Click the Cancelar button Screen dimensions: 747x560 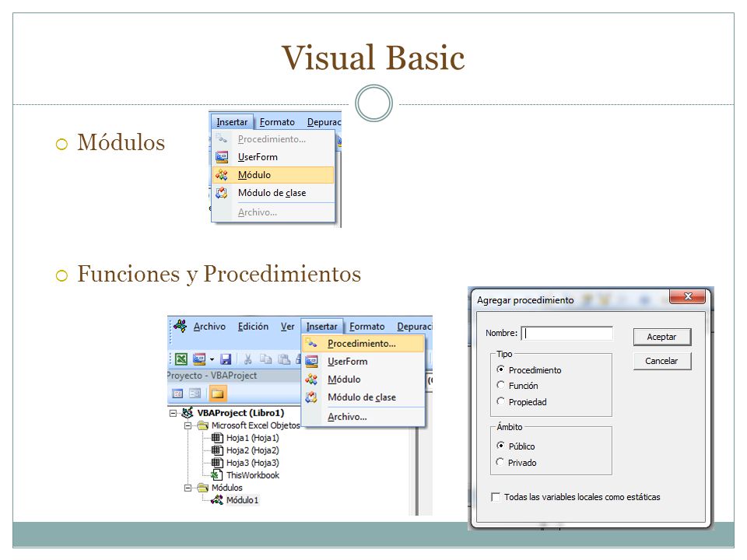661,361
